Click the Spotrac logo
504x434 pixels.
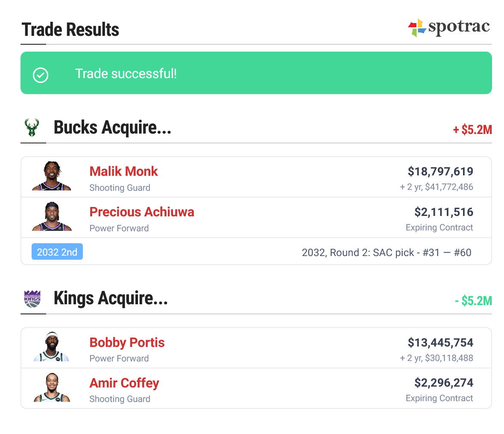[448, 28]
